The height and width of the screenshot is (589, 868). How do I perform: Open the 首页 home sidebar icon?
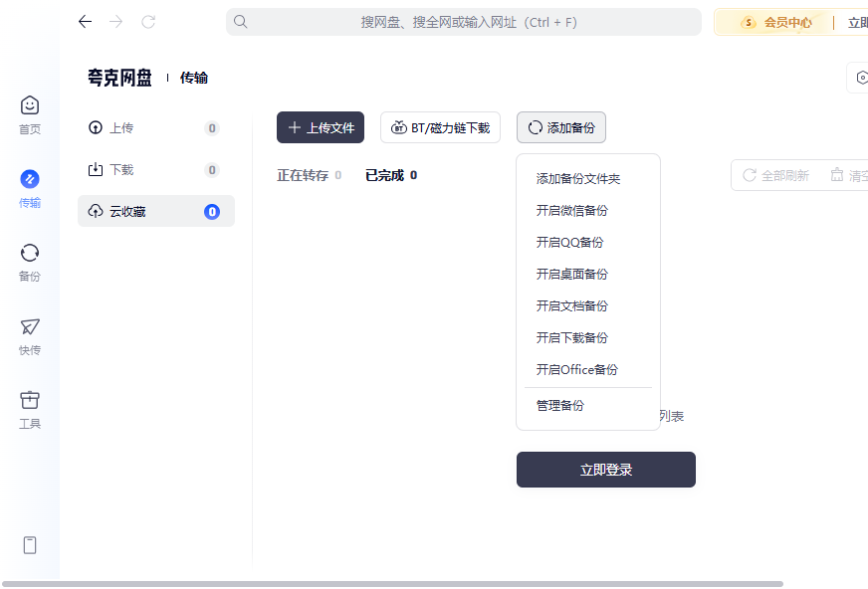pyautogui.click(x=30, y=115)
